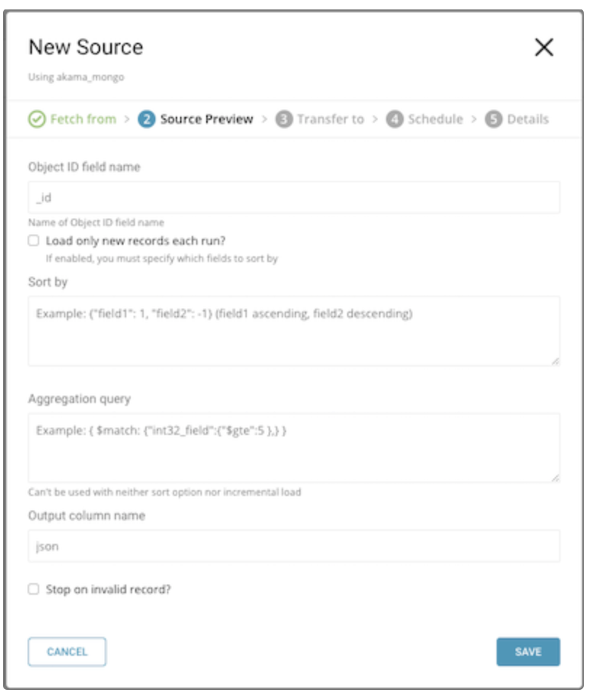This screenshot has width=591, height=700.
Task: Focus the Sort by text area
Action: click(294, 330)
